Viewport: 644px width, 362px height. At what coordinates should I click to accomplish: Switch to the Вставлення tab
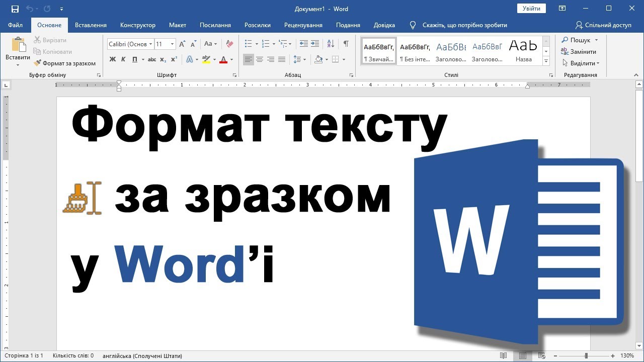(x=91, y=25)
